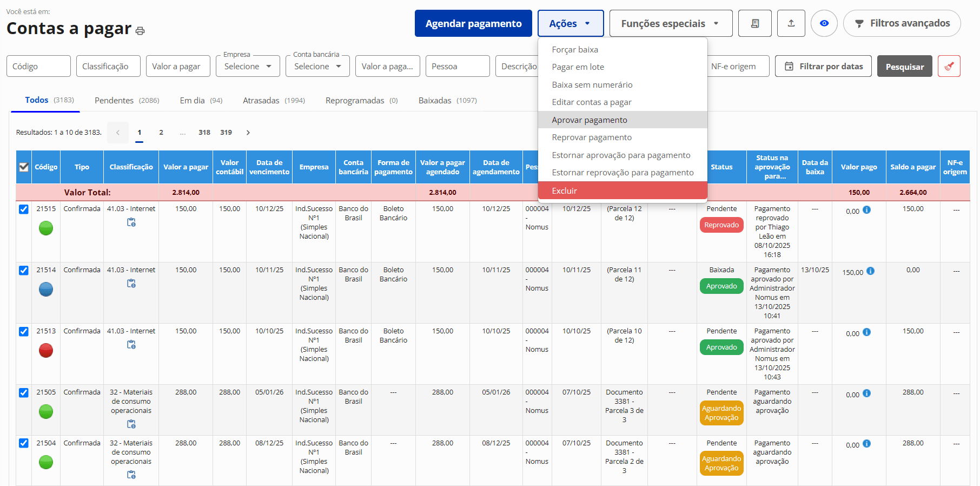The image size is (980, 486).
Task: Click the clear filters brush icon
Action: click(x=949, y=66)
